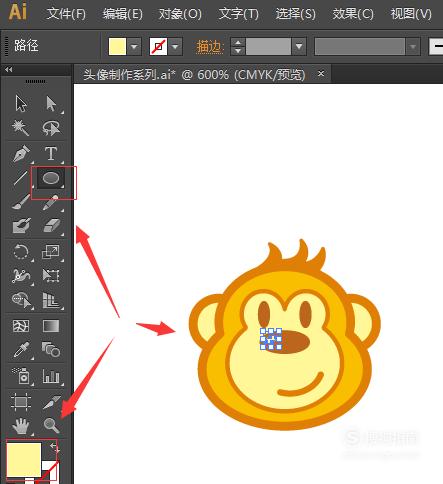443x484 pixels.
Task: Open the stroke color dropdown arrow
Action: pos(175,46)
